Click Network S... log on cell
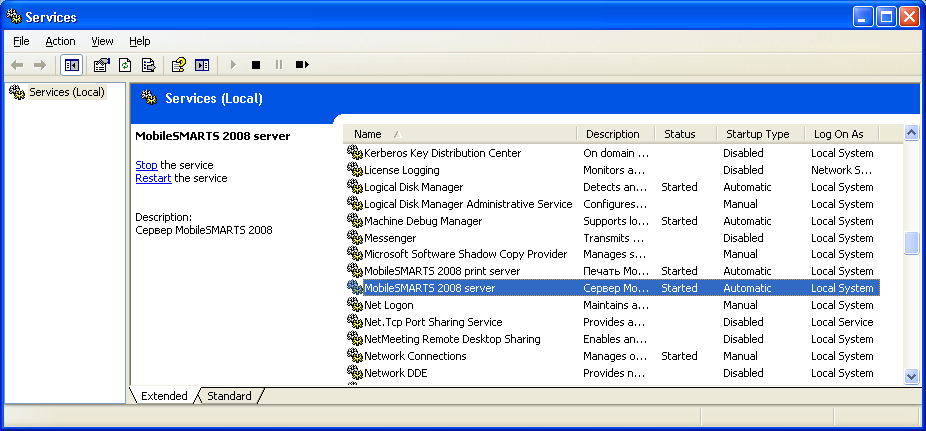The image size is (926, 431). [x=840, y=170]
